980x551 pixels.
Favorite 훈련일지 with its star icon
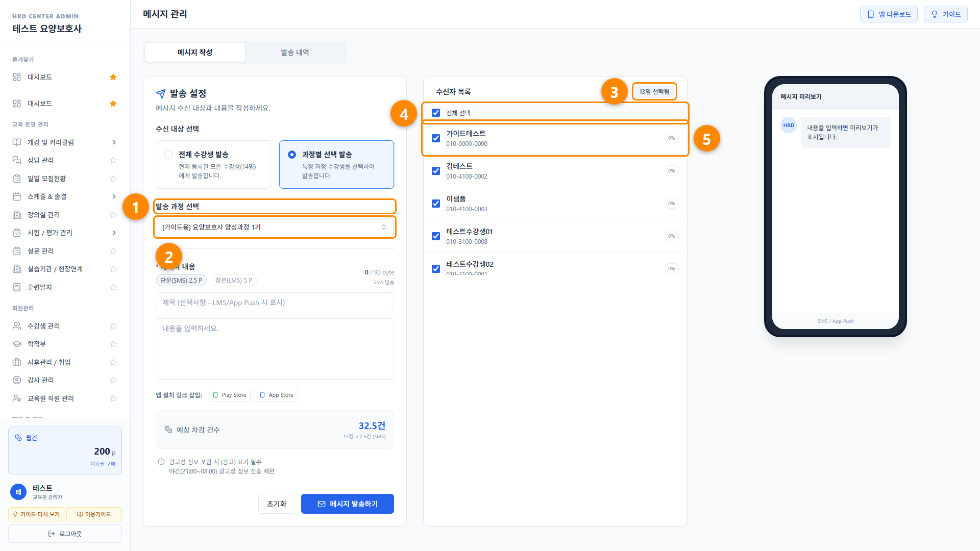[x=113, y=287]
